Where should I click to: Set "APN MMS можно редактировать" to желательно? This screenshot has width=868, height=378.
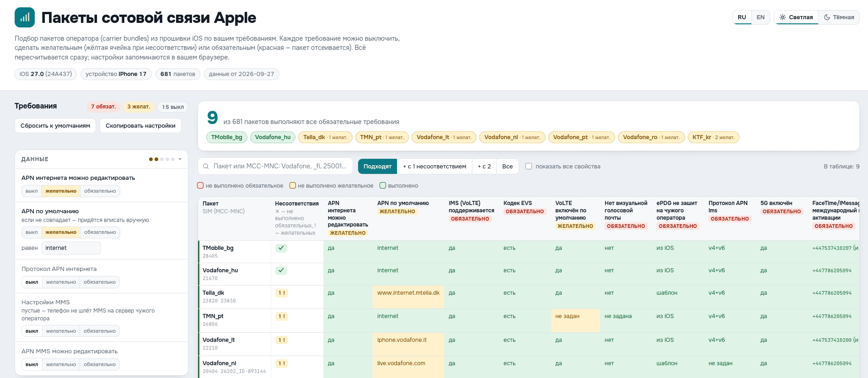(61, 365)
